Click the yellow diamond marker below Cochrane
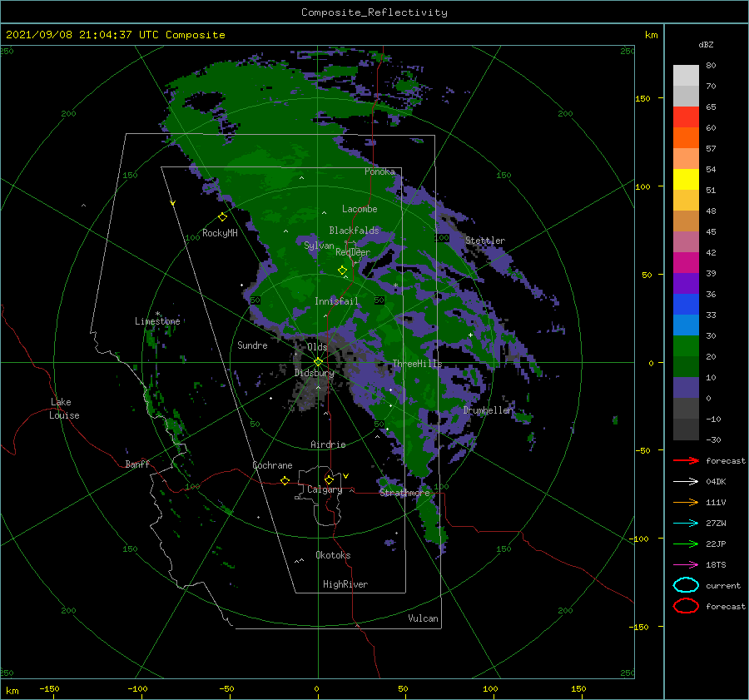This screenshot has width=749, height=700. point(285,480)
